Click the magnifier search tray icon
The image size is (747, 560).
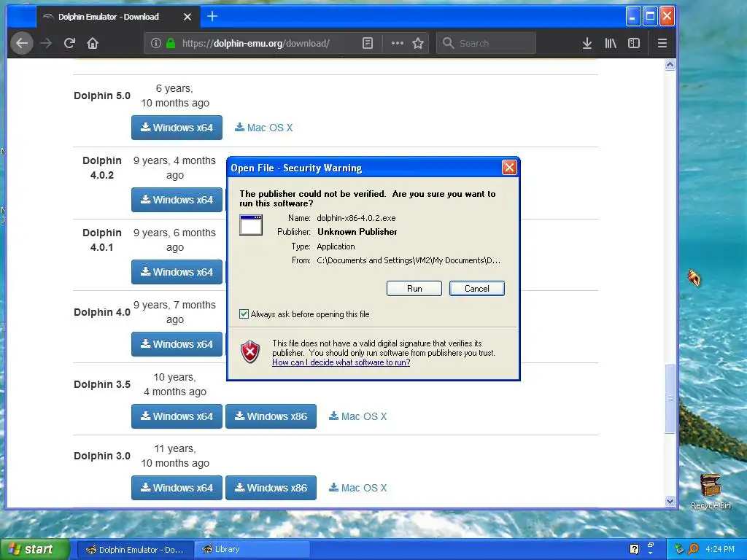click(x=693, y=549)
